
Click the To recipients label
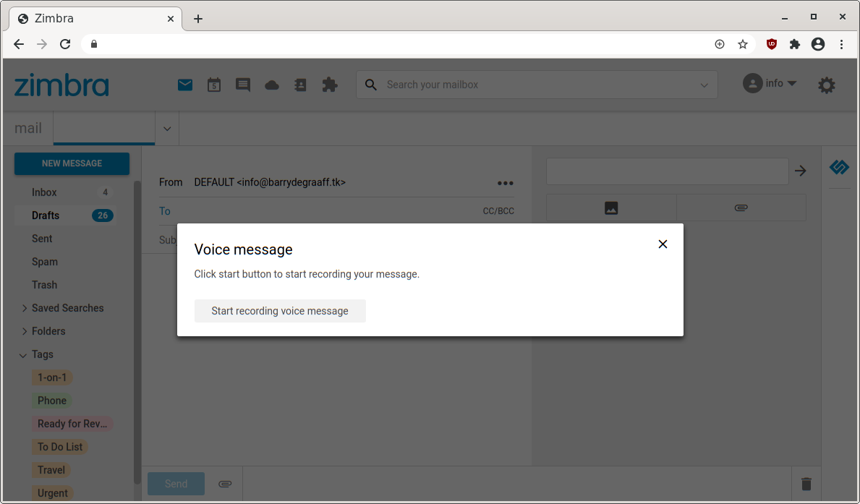[164, 211]
